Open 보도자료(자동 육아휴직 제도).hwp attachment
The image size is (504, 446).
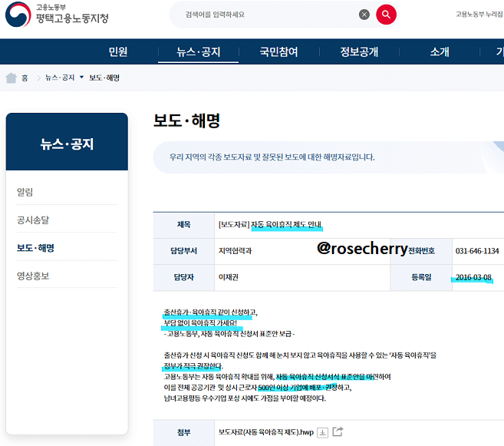point(266,432)
